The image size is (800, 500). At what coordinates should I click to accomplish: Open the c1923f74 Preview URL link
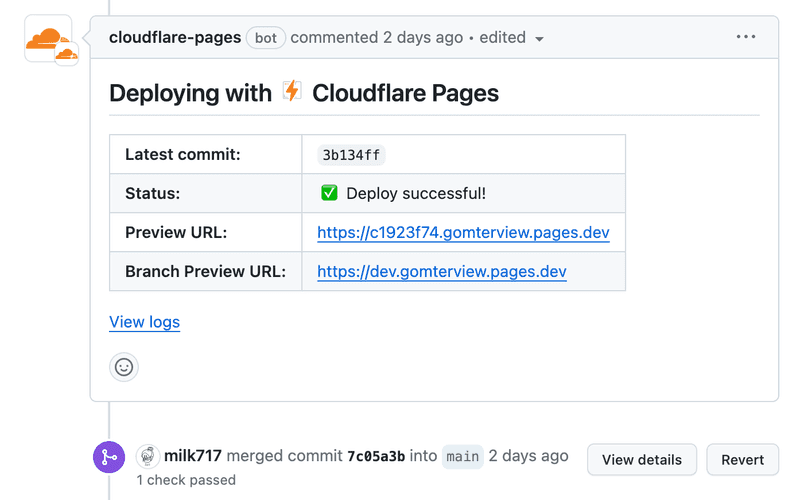pos(463,232)
